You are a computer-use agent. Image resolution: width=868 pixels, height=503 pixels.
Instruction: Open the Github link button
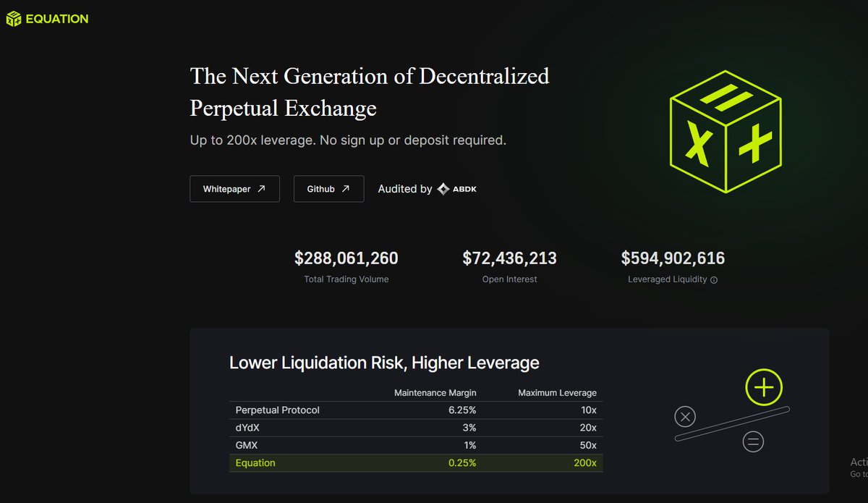[328, 189]
